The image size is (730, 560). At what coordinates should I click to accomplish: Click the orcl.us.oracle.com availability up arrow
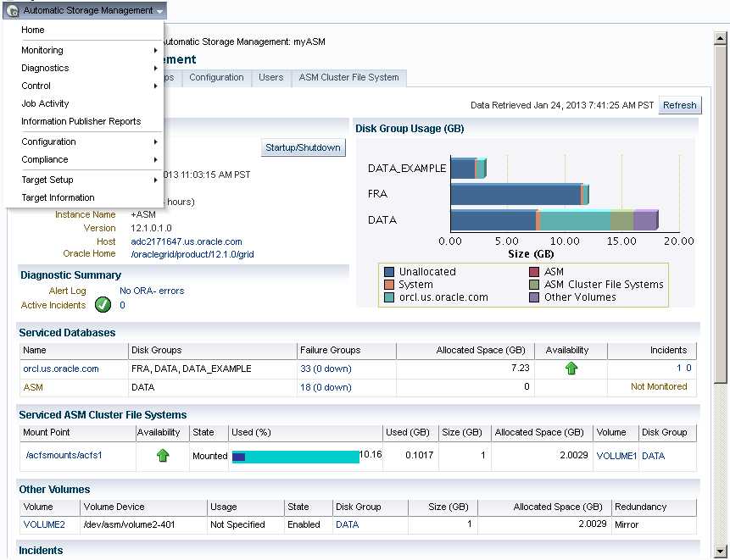571,369
